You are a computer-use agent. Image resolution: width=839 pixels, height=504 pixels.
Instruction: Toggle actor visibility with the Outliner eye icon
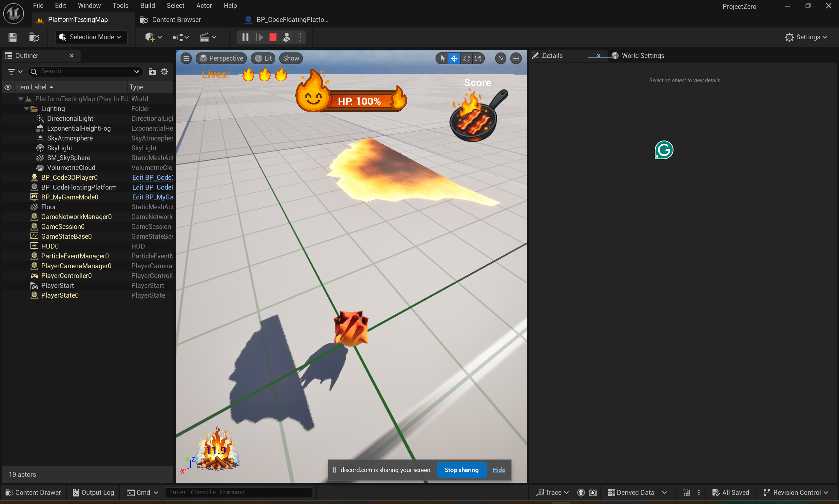pyautogui.click(x=8, y=87)
